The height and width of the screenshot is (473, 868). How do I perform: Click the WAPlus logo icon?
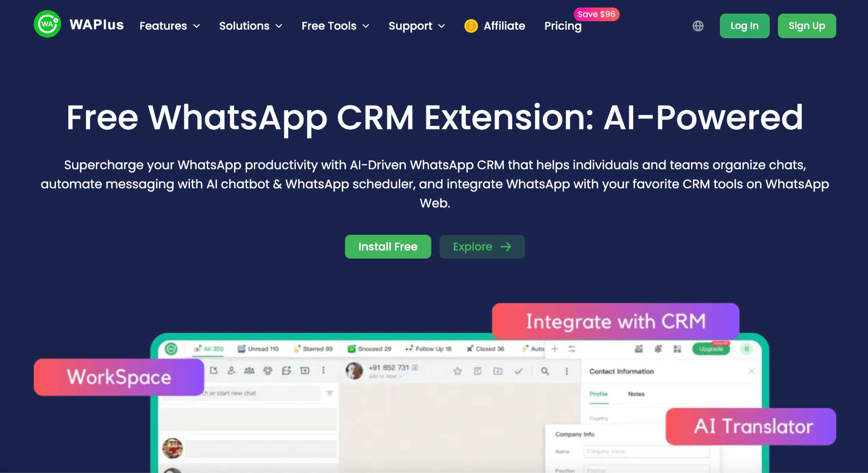coord(47,24)
